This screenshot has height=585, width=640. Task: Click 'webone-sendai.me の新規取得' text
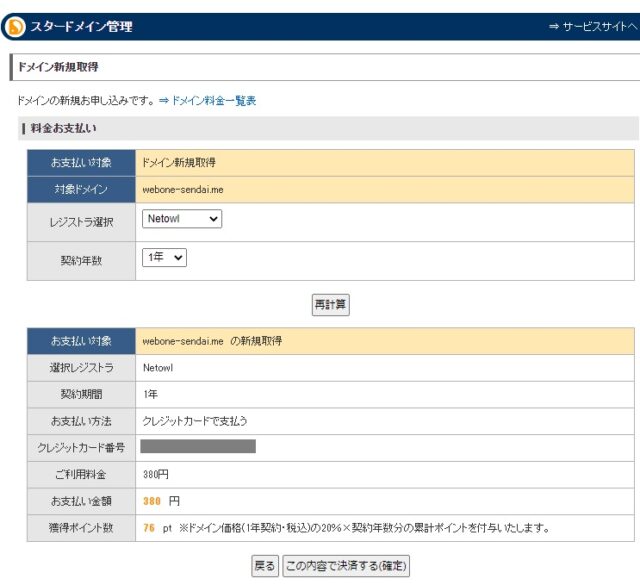212,341
